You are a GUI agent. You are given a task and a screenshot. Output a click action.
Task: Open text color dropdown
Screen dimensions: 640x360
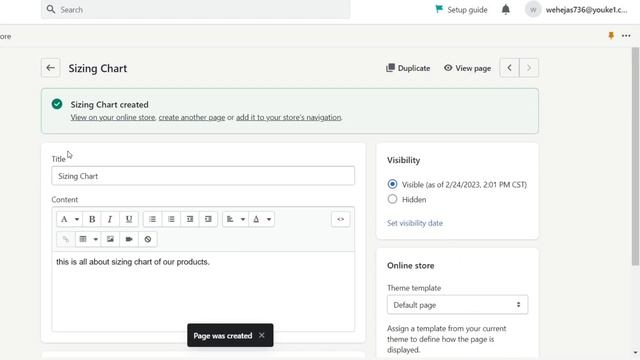tap(261, 219)
